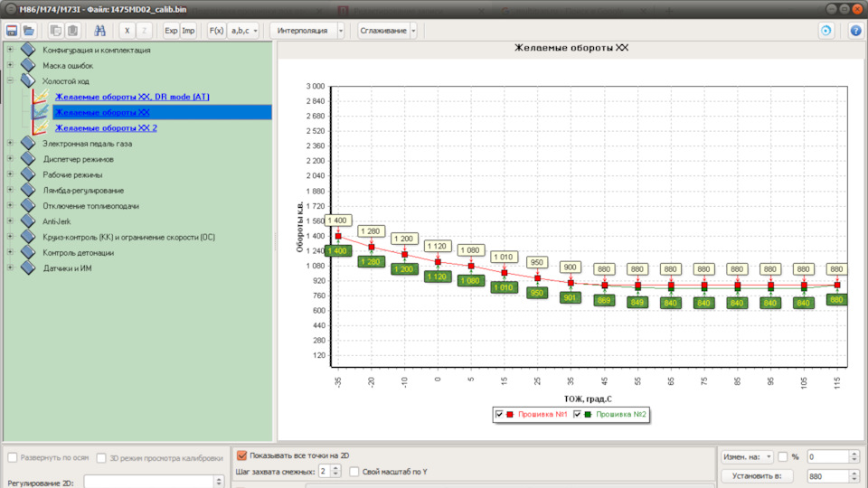Enable Свой масштаб по Y checkbox
The image size is (868, 488).
point(354,472)
